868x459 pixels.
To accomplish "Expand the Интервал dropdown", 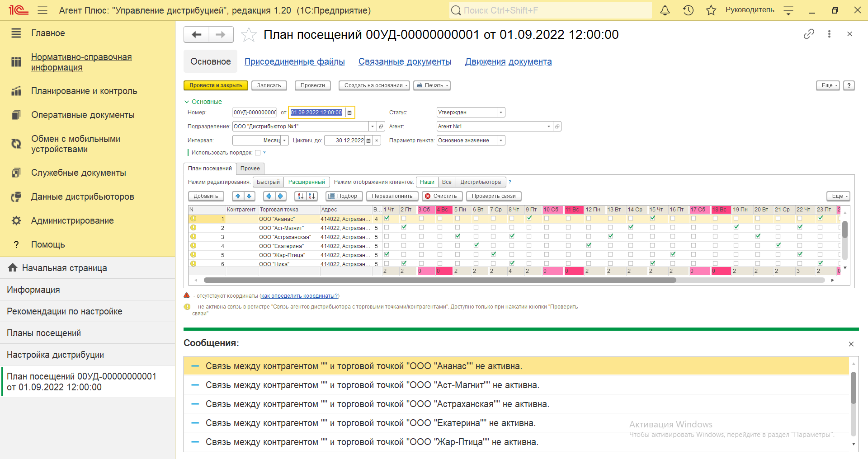I will click(x=285, y=141).
